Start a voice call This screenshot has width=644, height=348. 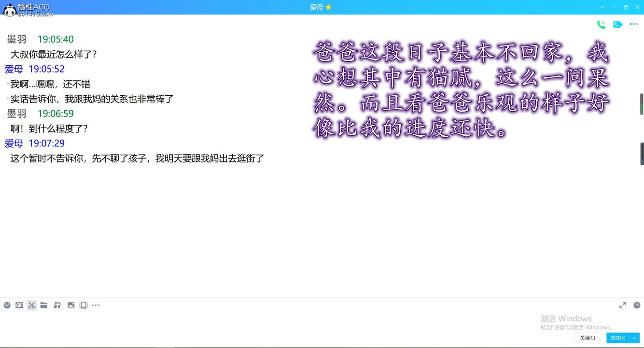pos(601,25)
